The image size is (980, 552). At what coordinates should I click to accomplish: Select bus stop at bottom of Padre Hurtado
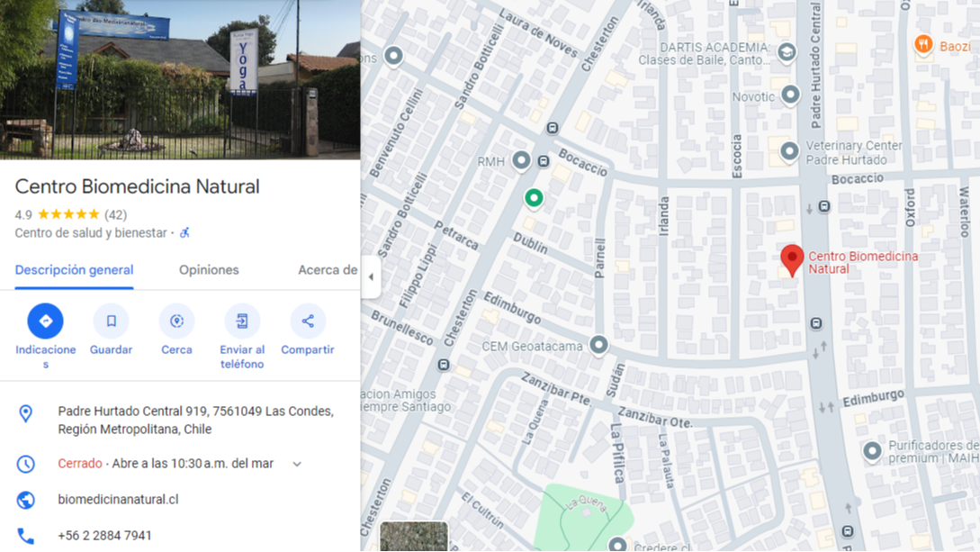[848, 531]
